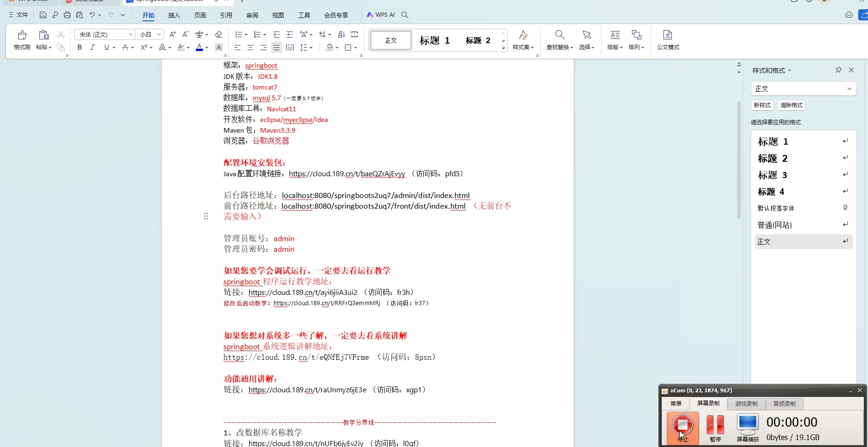Open the 会员专享 tab
The height and width of the screenshot is (447, 868).
pos(336,15)
